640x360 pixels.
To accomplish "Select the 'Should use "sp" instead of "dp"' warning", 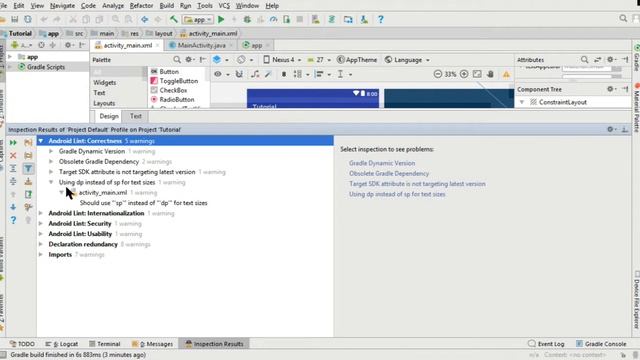I will pos(144,203).
